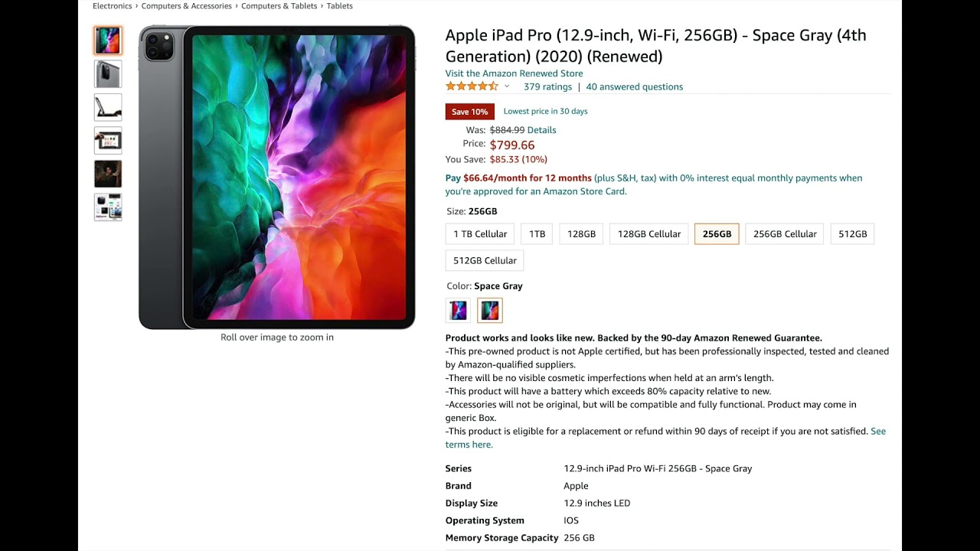
Task: Select the 1 TB Cellular size option
Action: coord(480,234)
